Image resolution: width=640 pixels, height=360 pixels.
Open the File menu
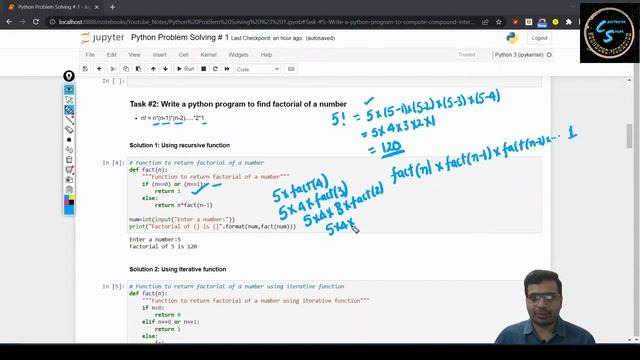(90, 55)
